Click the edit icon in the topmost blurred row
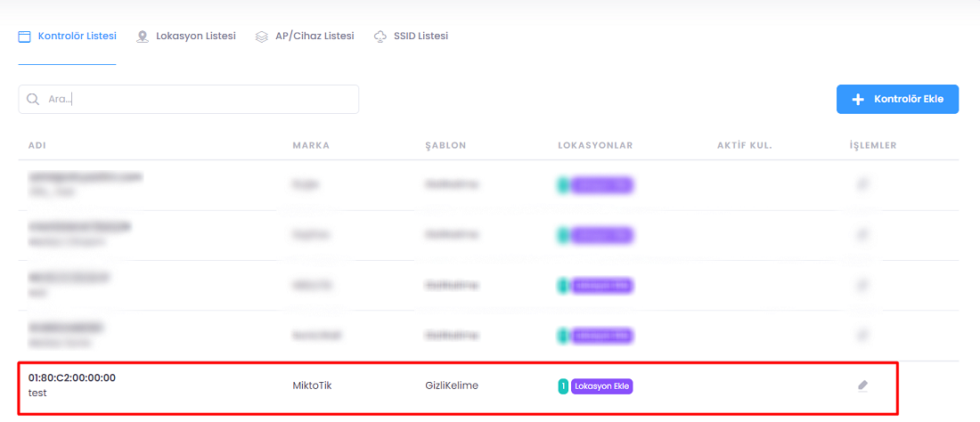This screenshot has width=980, height=422. [862, 185]
